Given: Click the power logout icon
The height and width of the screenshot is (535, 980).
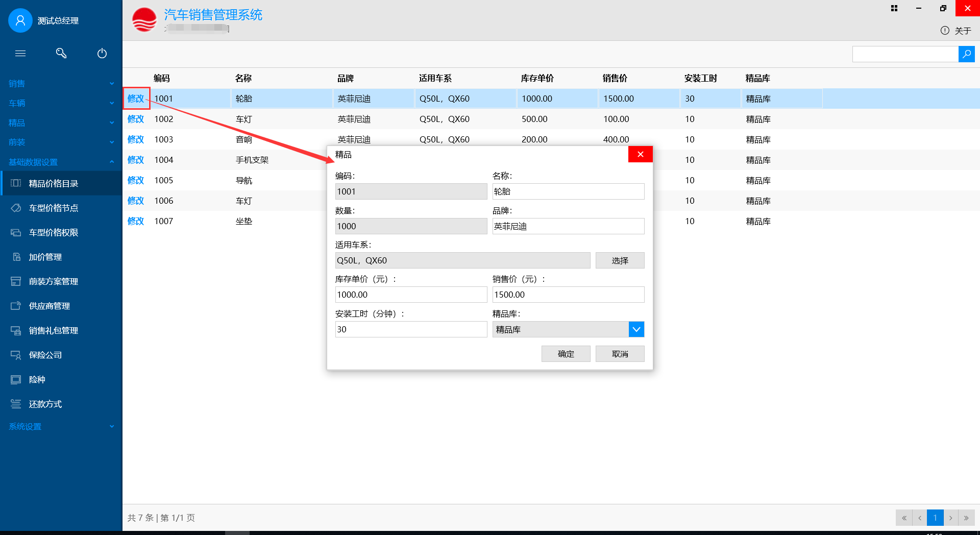Looking at the screenshot, I should pyautogui.click(x=102, y=53).
